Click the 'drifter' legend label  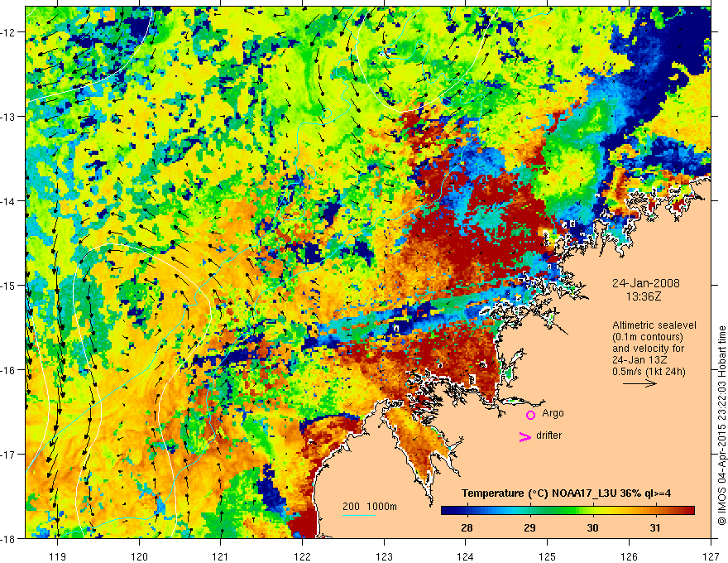(548, 435)
